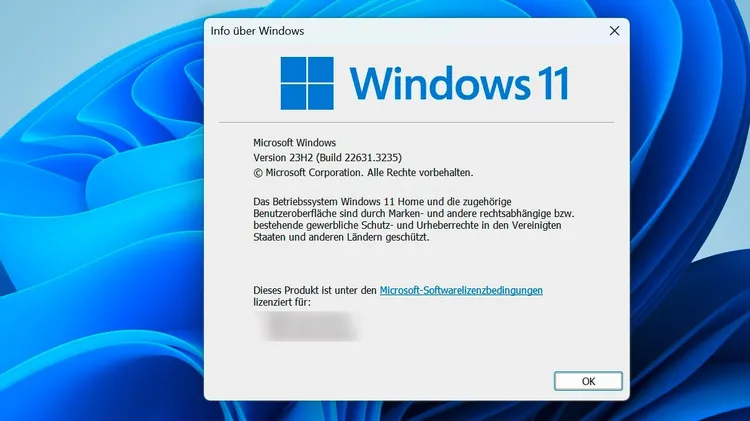This screenshot has width=750, height=421.
Task: Click the large 'Windows 11' heading text
Action: 459,84
